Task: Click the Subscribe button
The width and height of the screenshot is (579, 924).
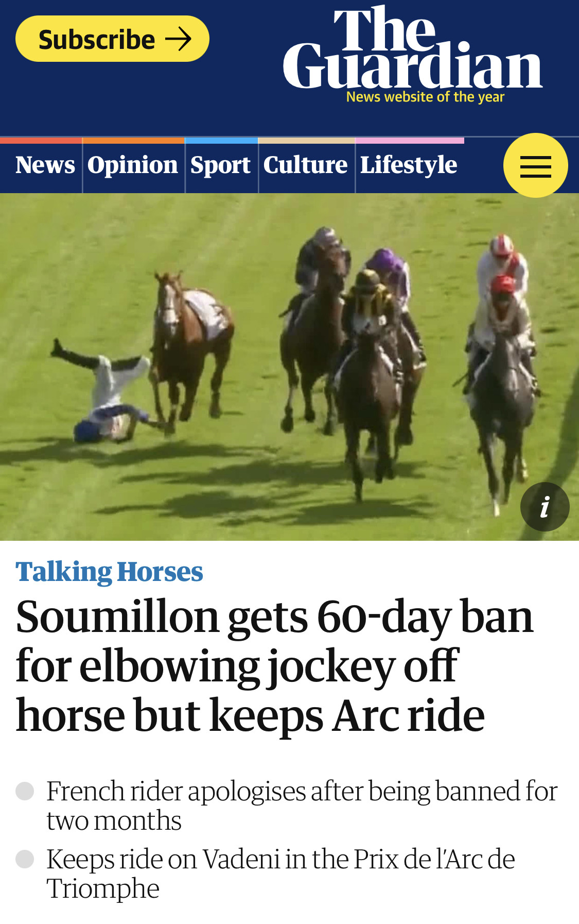Action: pyautogui.click(x=112, y=39)
